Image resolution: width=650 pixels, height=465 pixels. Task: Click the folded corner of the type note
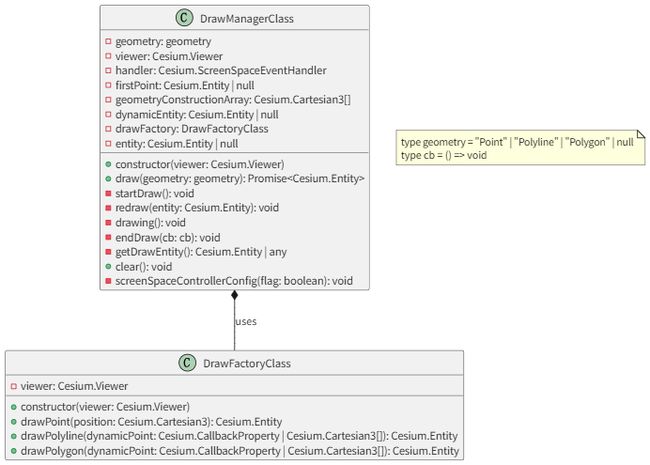point(641,134)
